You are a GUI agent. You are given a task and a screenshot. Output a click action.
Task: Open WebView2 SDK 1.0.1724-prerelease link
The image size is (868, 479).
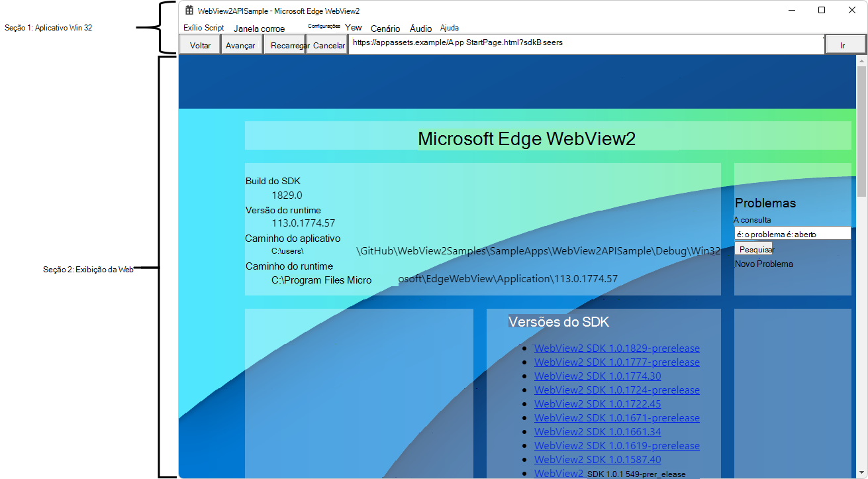tap(617, 390)
